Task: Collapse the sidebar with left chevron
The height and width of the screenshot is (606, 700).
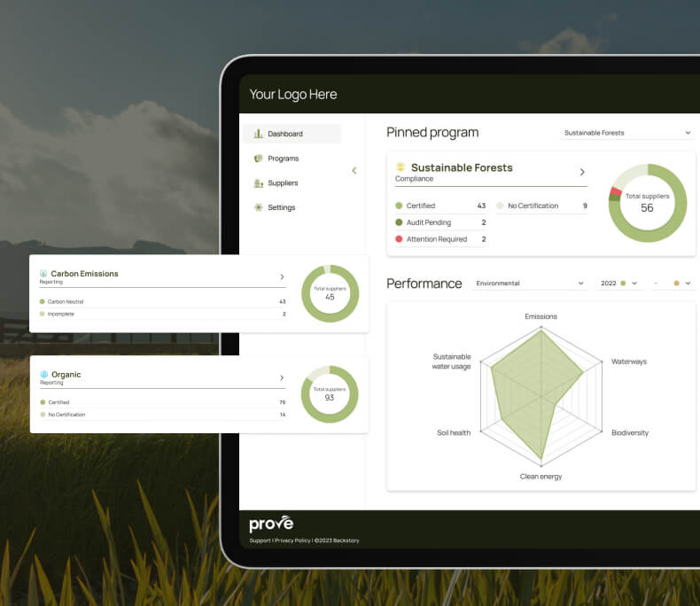Action: click(x=354, y=170)
